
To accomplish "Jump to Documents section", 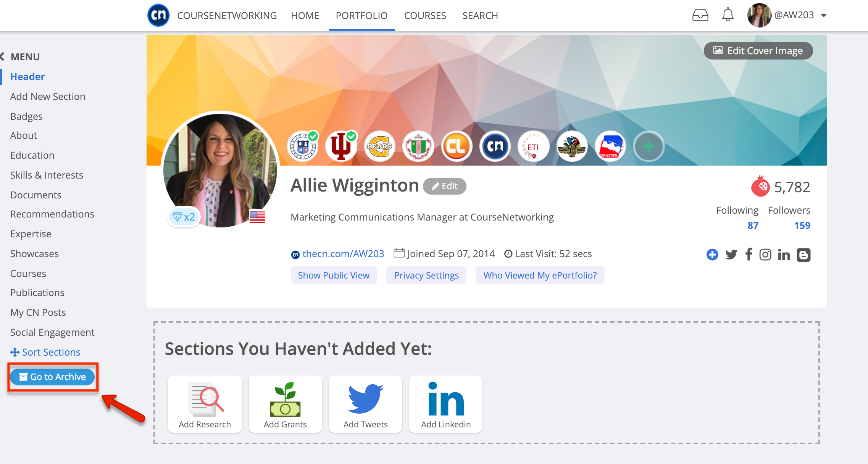I will (x=35, y=195).
